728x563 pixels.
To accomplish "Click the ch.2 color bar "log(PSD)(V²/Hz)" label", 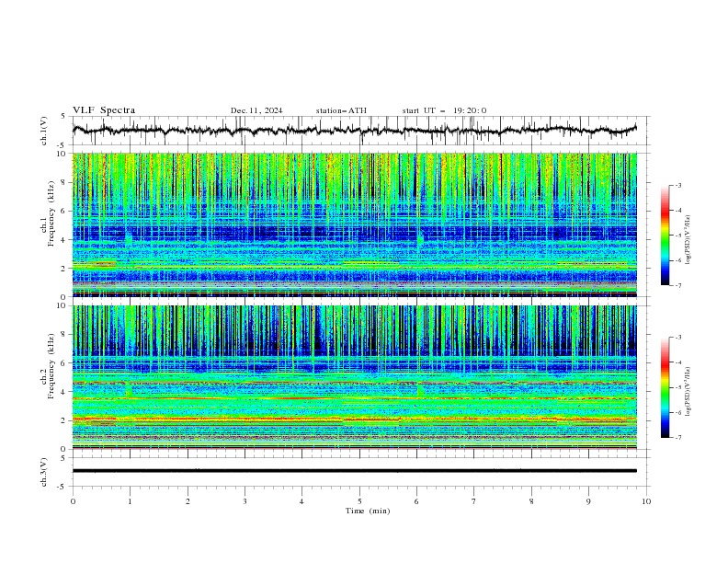I will pos(688,392).
